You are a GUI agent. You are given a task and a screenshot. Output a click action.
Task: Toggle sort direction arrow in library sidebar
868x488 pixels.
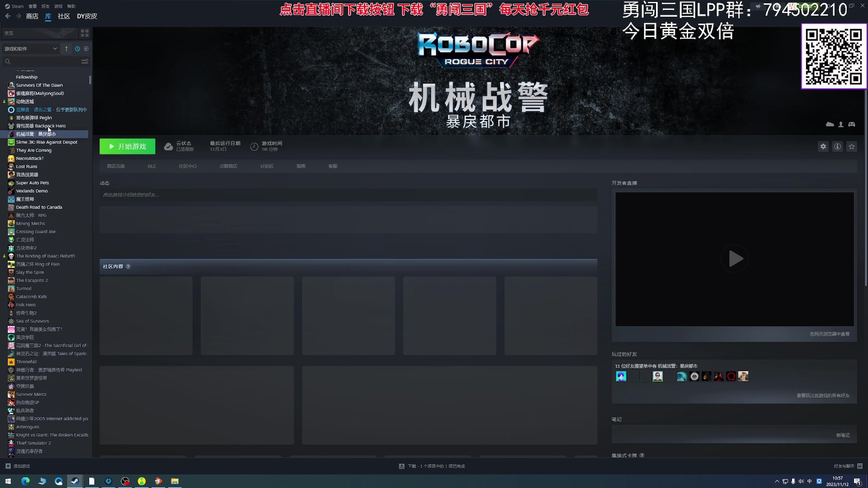point(66,49)
